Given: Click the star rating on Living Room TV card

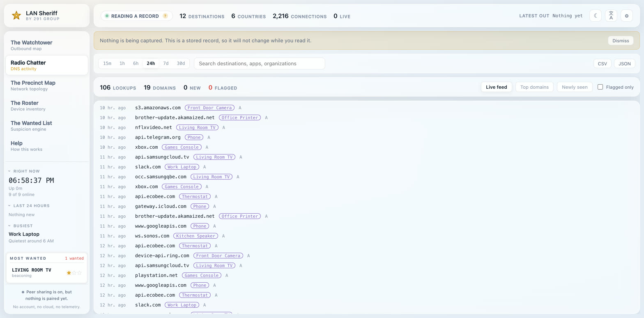Looking at the screenshot, I should point(74,273).
